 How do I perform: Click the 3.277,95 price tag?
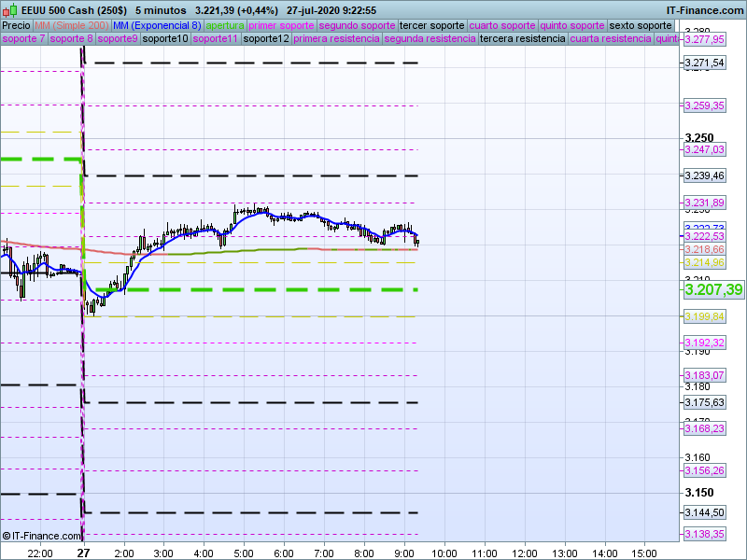click(704, 39)
